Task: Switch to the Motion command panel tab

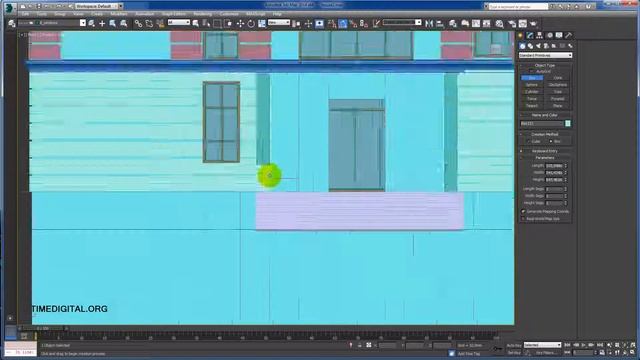Action: (549, 36)
